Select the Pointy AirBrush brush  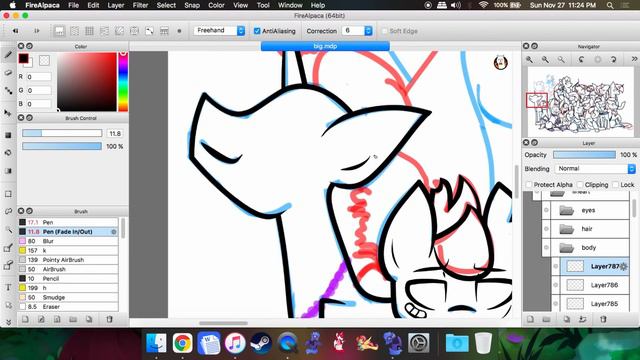[x=68, y=260]
